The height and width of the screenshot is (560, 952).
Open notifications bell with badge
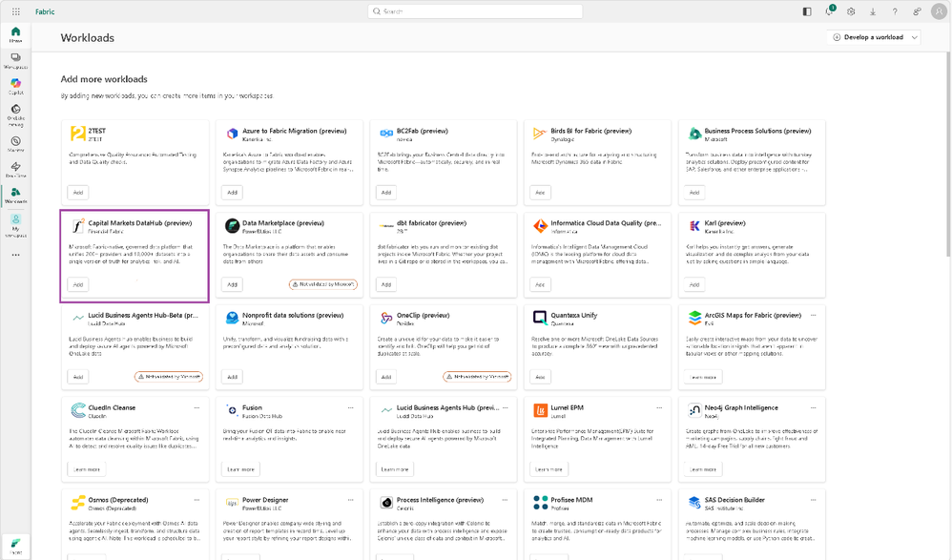tap(829, 11)
